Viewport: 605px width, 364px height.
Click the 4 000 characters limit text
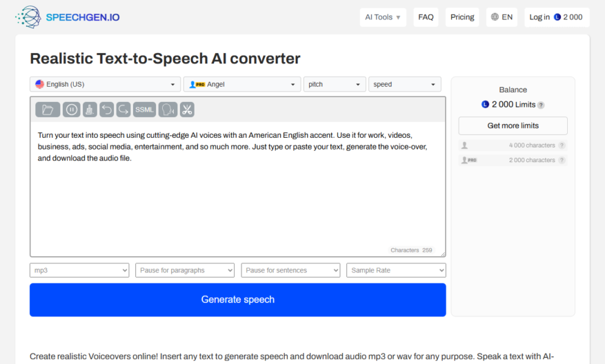pyautogui.click(x=532, y=145)
